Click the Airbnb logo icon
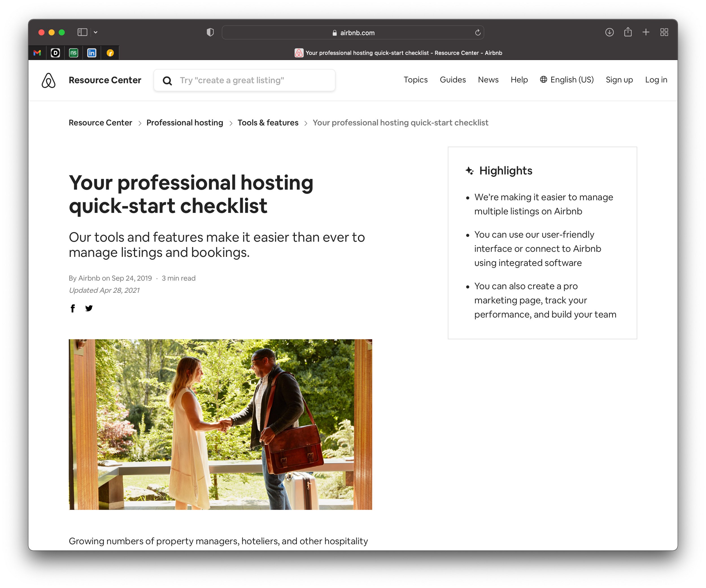The height and width of the screenshot is (588, 706). (x=48, y=80)
